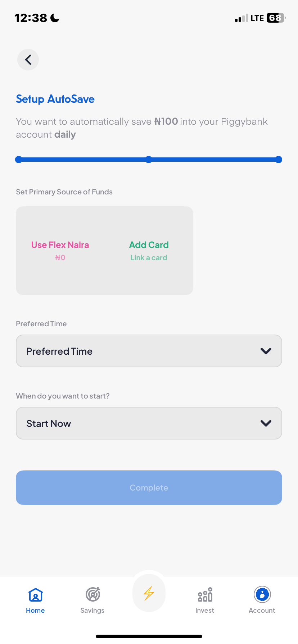Screen dimensions: 298x644
Task: Choose the Add Card funding option
Action: pos(149,245)
